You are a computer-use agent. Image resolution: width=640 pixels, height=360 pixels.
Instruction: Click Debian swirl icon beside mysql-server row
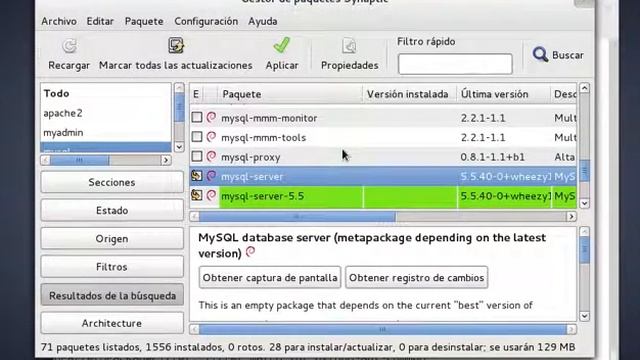point(211,176)
